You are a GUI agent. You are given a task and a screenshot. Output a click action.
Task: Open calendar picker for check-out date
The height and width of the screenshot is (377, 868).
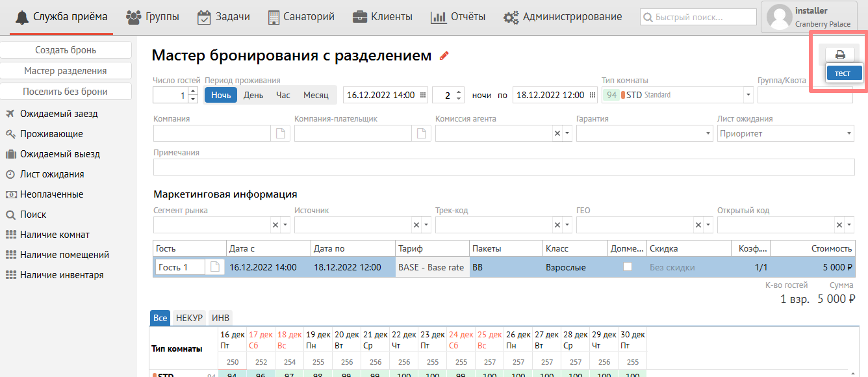[592, 95]
